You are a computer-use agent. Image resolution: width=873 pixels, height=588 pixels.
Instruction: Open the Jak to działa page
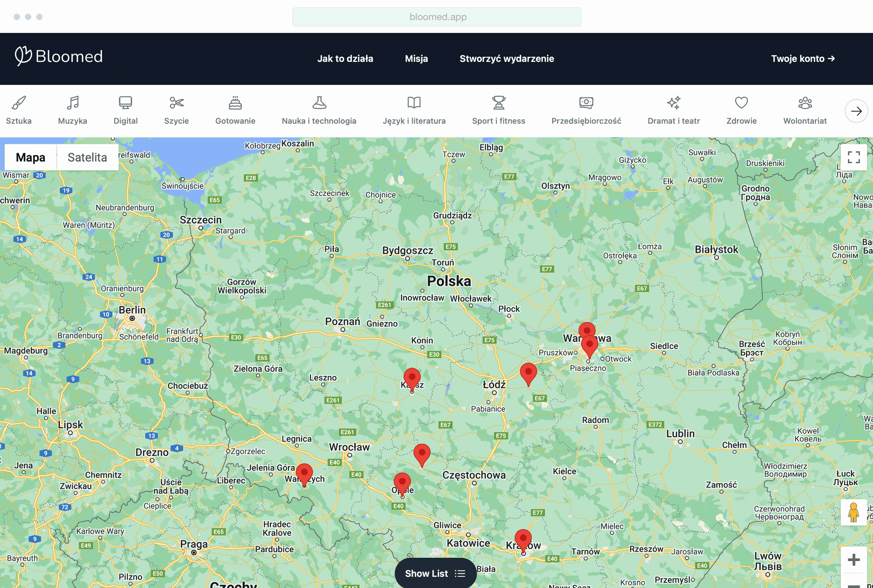point(345,59)
